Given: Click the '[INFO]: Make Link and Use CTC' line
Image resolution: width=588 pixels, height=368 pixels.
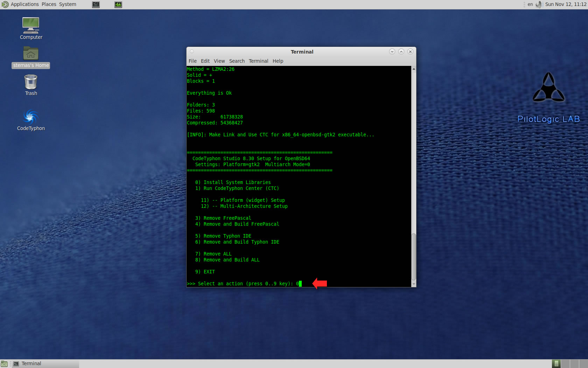Looking at the screenshot, I should click(x=281, y=135).
